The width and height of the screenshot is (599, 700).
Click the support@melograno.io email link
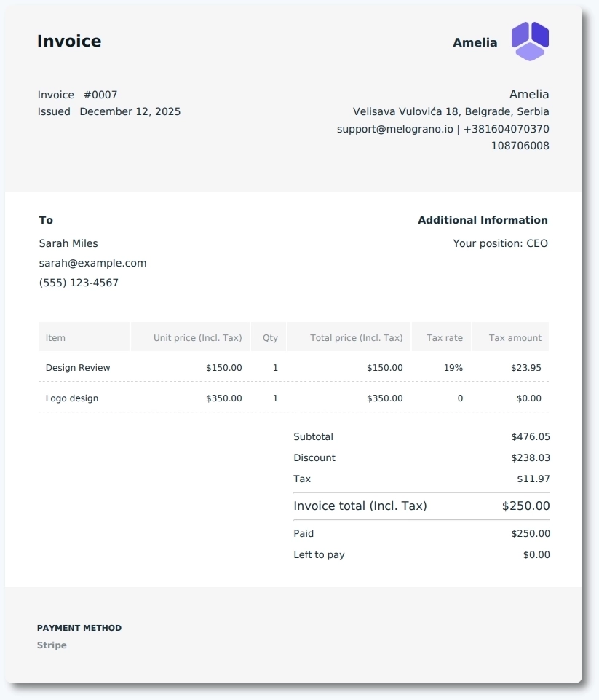[x=393, y=127]
